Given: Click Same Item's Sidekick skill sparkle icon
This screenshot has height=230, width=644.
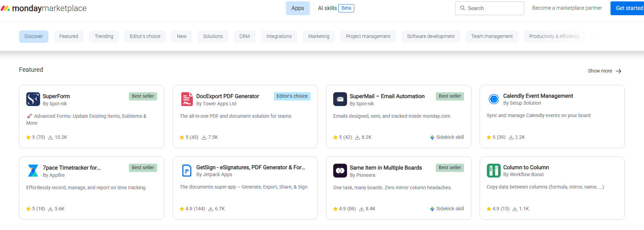Looking at the screenshot, I should 432,209.
